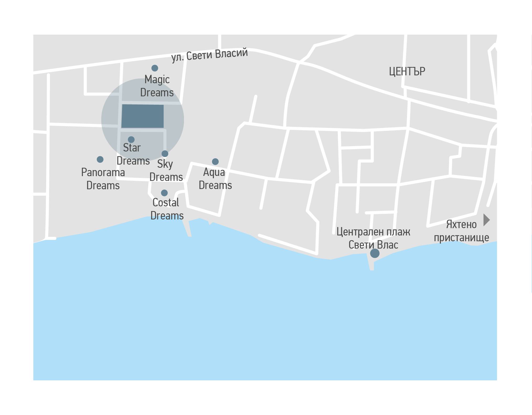Click the gray arrow beside Яхтено пристанище
Image resolution: width=532 pixels, height=415 pixels.
click(487, 220)
